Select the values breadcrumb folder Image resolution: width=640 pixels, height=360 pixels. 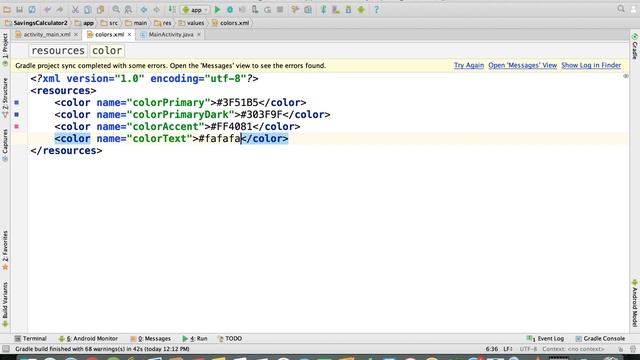coord(191,23)
